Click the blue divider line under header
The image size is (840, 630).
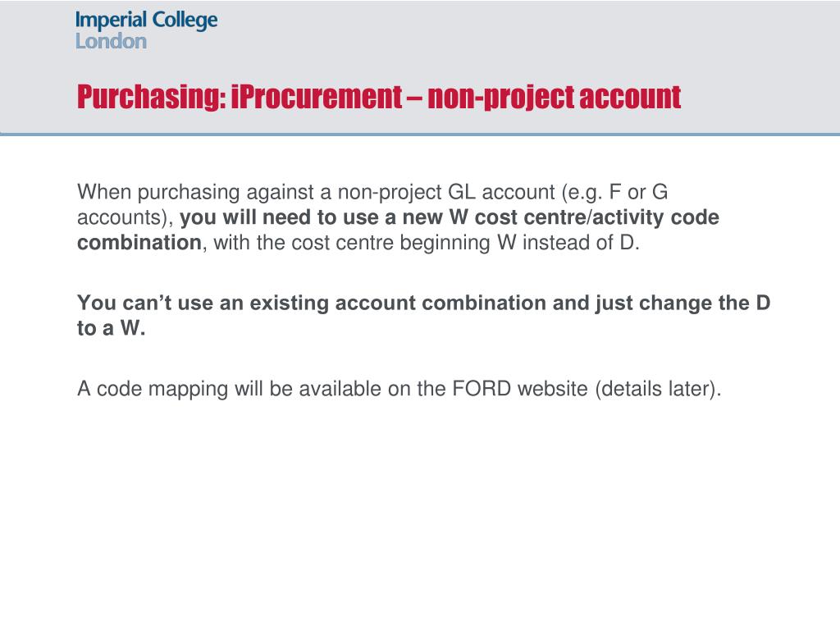pyautogui.click(x=420, y=134)
